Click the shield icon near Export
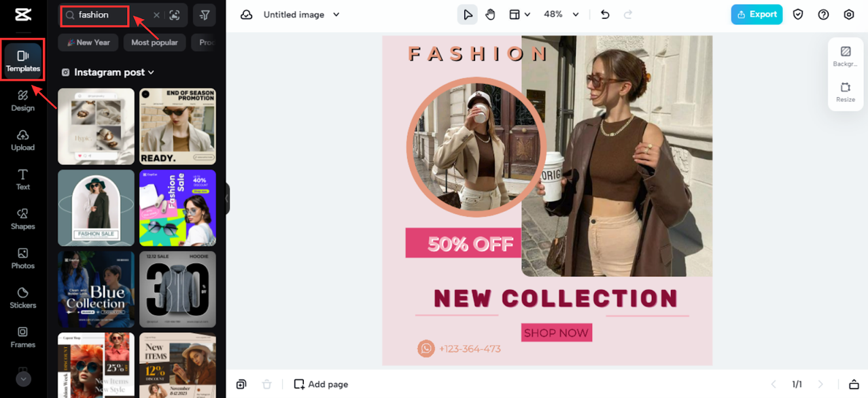 pos(799,14)
